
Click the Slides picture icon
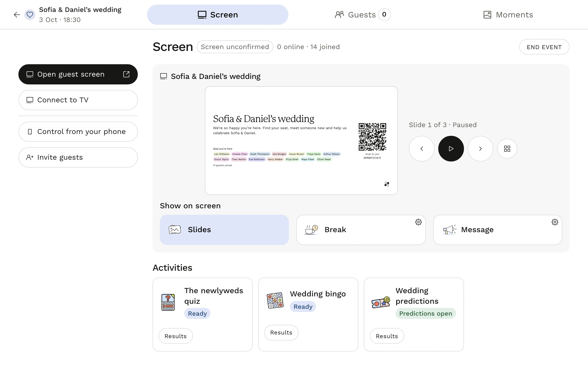175,230
